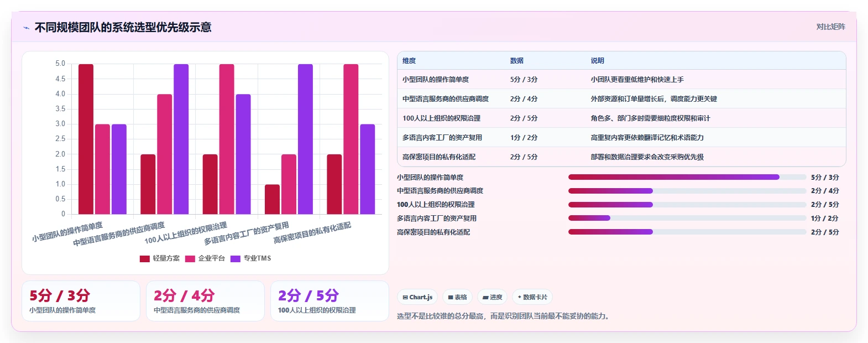This screenshot has width=868, height=343.
Task: Click chart axis label 100人以上组织的权限治理
Action: point(186,233)
